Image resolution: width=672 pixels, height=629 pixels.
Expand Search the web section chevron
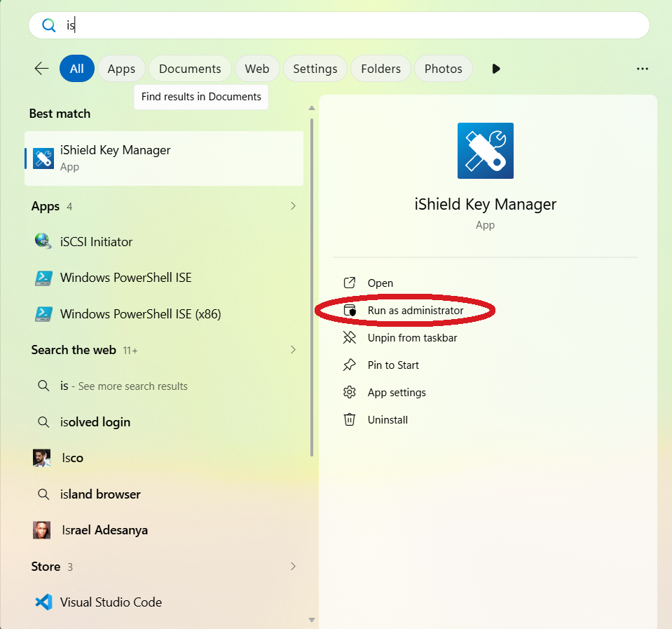click(293, 350)
